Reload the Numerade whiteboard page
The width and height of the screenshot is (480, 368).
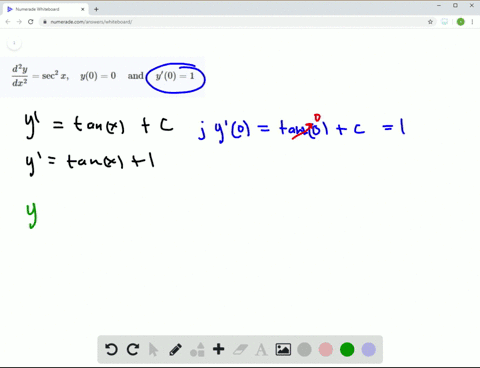coord(31,22)
